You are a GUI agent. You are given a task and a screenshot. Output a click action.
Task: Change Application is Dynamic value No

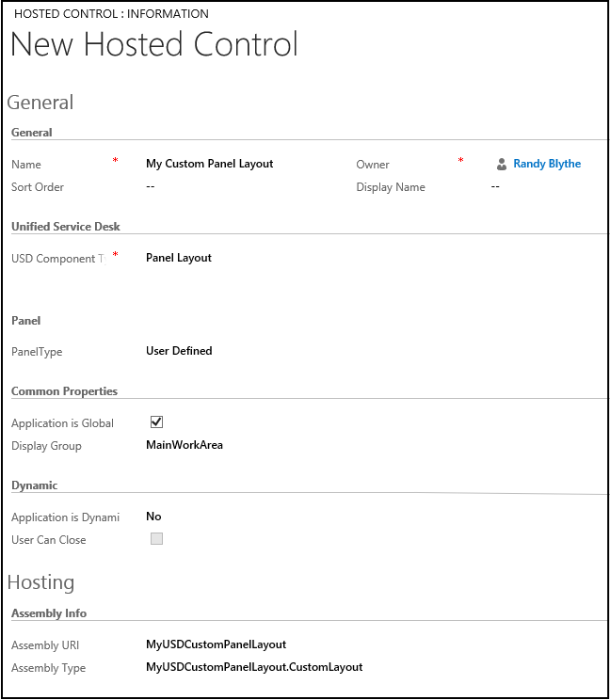[153, 517]
